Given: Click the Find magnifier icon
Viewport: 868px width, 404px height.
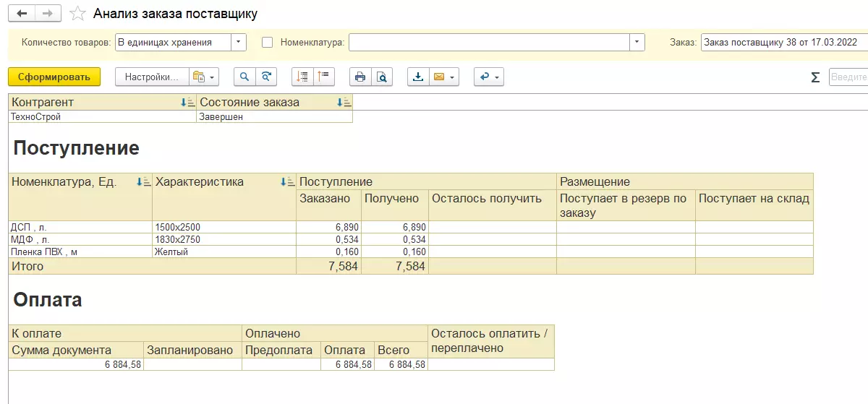Looking at the screenshot, I should 244,77.
